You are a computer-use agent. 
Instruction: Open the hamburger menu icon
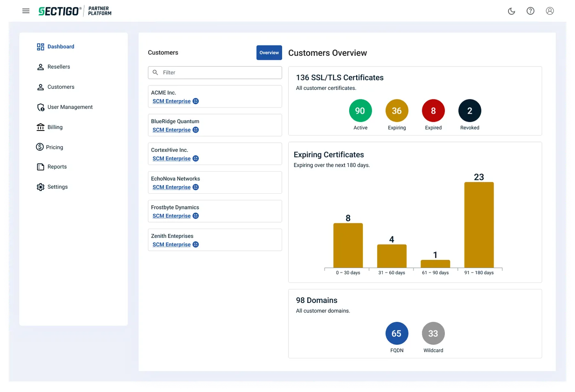pos(26,11)
